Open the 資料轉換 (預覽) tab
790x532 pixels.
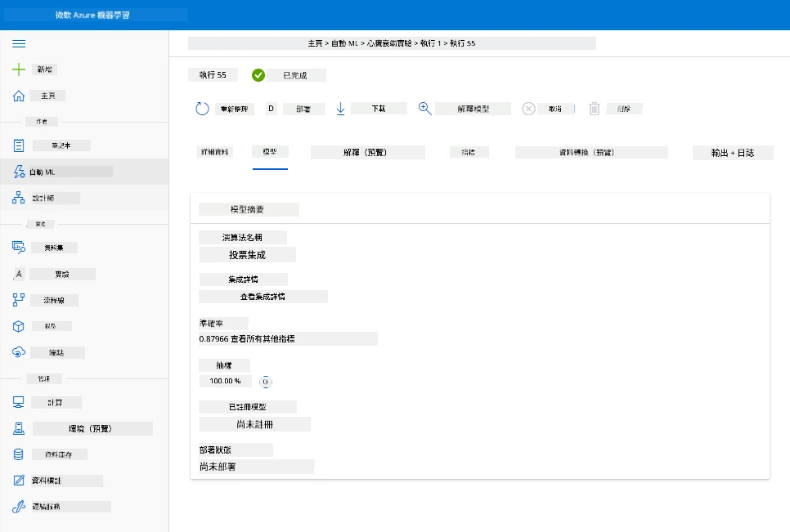[591, 153]
